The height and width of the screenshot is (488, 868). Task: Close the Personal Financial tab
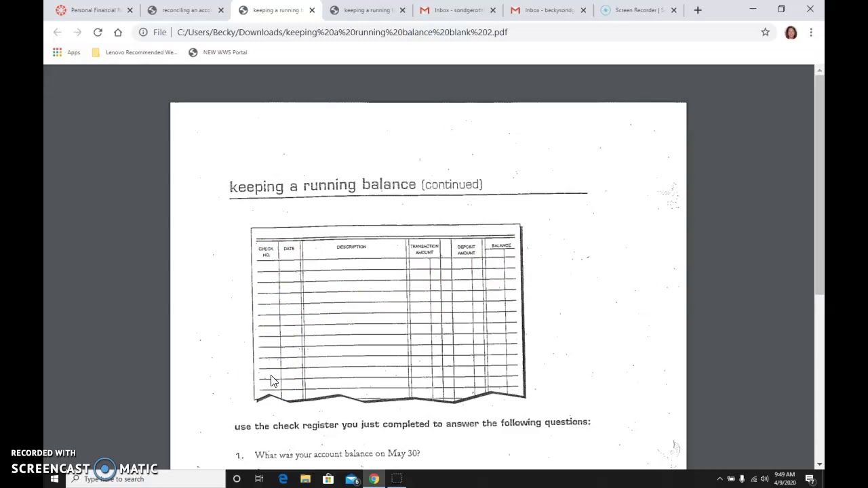click(130, 10)
